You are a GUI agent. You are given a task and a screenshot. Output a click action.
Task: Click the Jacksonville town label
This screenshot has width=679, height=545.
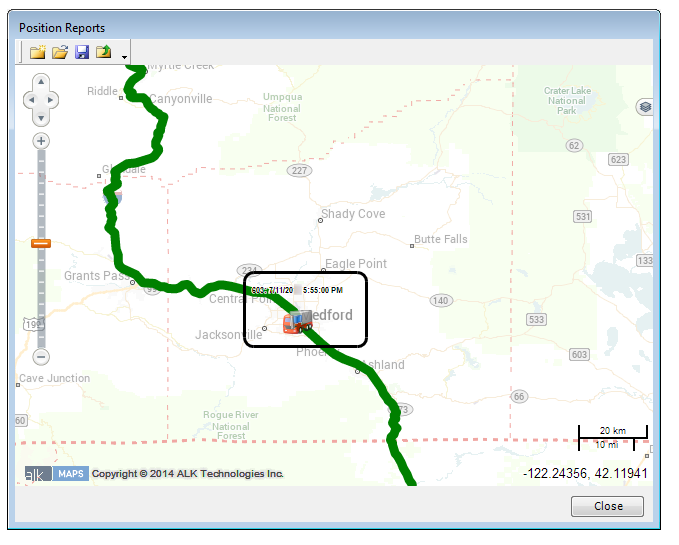[229, 335]
